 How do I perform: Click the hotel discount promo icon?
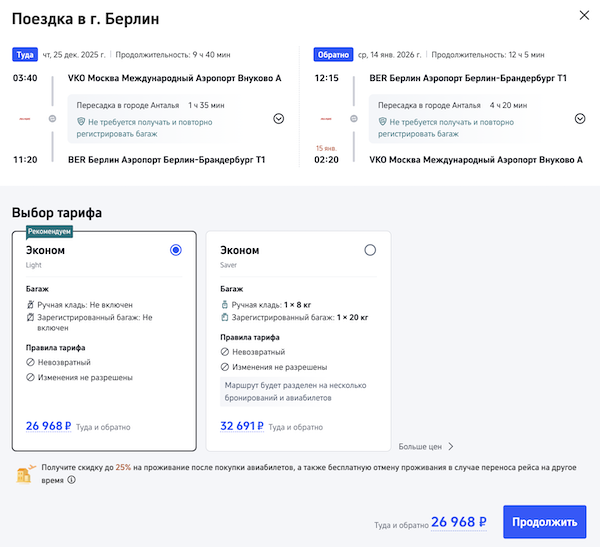tap(24, 472)
